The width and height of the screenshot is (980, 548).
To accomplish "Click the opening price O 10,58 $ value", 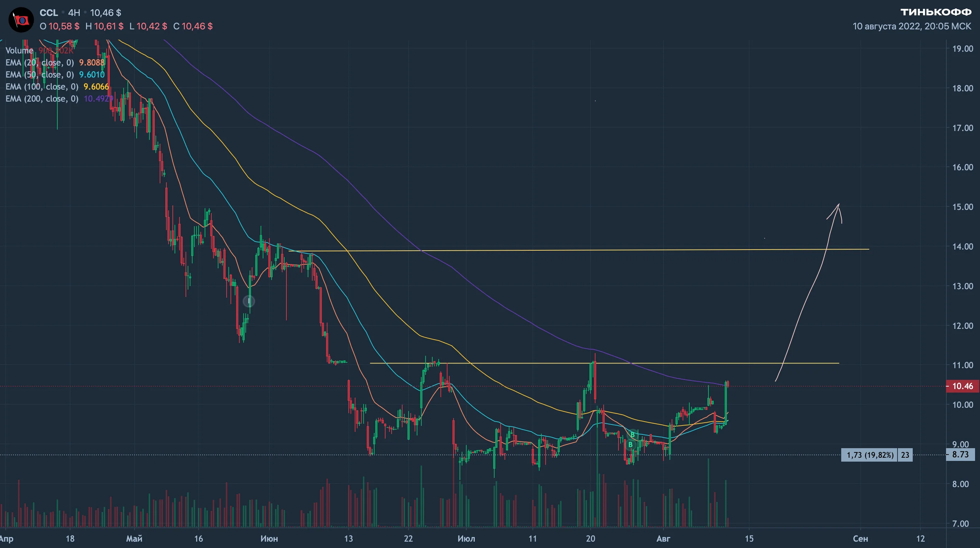I will (x=60, y=26).
